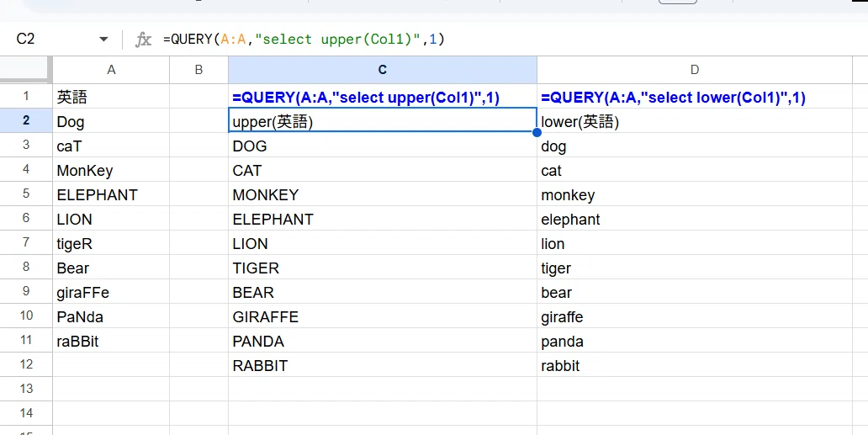Image resolution: width=868 pixels, height=435 pixels.
Task: Select cell C1 with upper QUERY formula text
Action: [x=383, y=97]
